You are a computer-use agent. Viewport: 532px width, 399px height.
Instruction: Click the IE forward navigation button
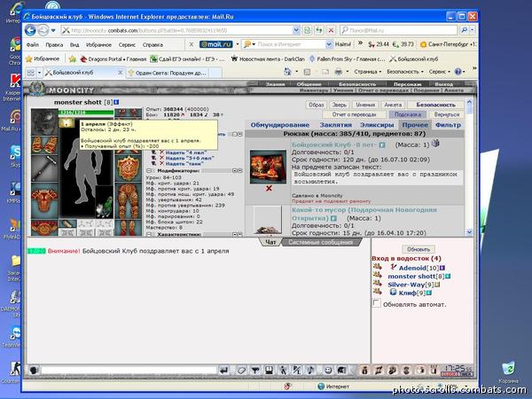point(43,30)
